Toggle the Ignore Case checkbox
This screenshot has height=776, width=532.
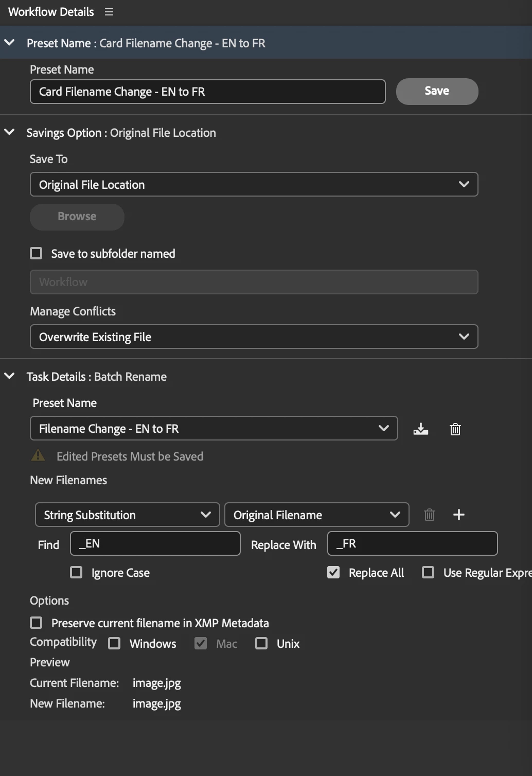coord(76,572)
